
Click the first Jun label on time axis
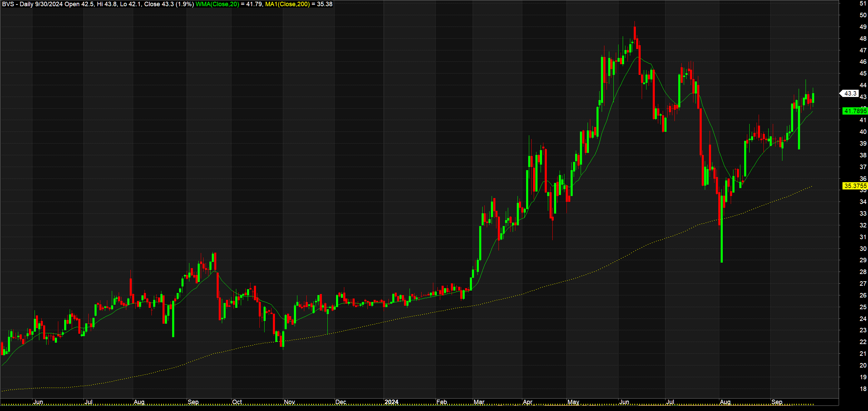(x=38, y=402)
